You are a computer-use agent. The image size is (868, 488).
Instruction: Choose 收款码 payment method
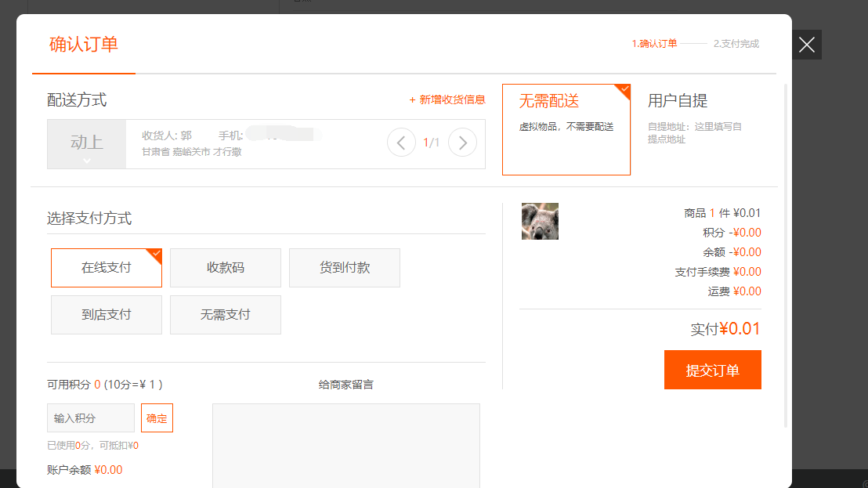(226, 268)
